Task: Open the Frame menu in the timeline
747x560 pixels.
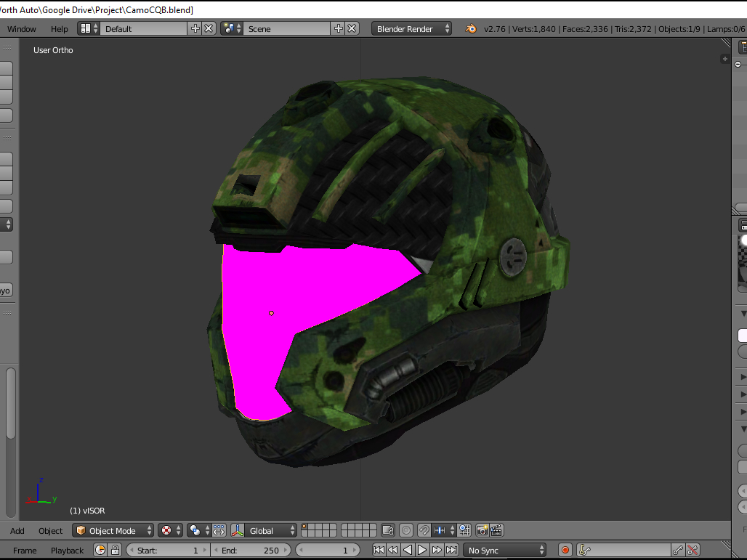Action: click(25, 551)
